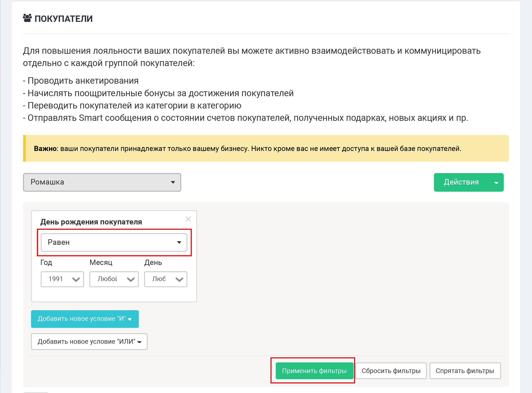This screenshot has height=393, width=532.
Task: Close the customer birthday filter card
Action: tap(188, 219)
